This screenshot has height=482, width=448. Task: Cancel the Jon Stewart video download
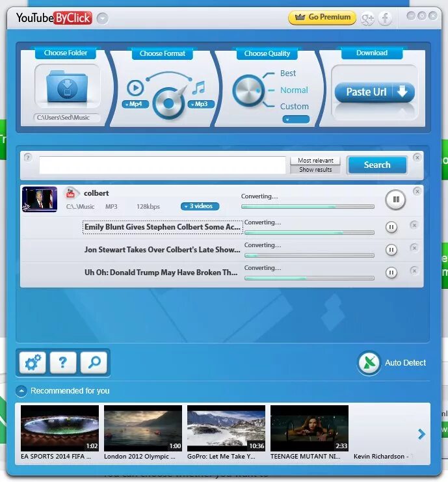coord(414,248)
